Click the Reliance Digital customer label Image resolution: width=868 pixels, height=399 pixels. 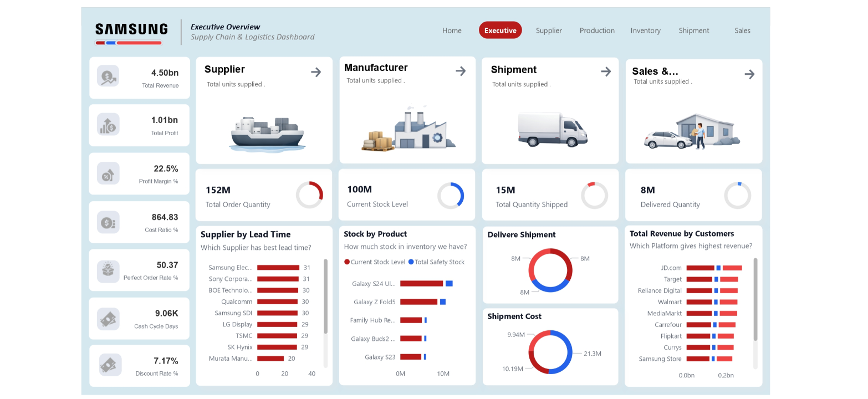click(x=660, y=290)
